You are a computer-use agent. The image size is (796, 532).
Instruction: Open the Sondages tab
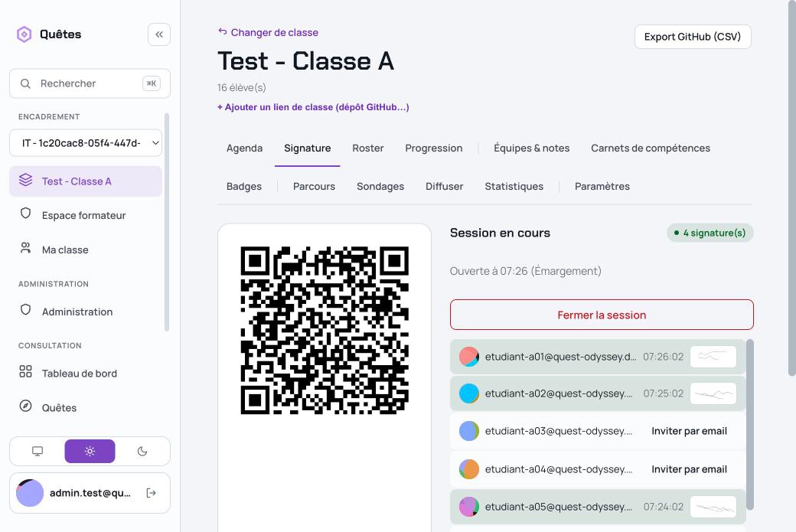[x=380, y=186]
